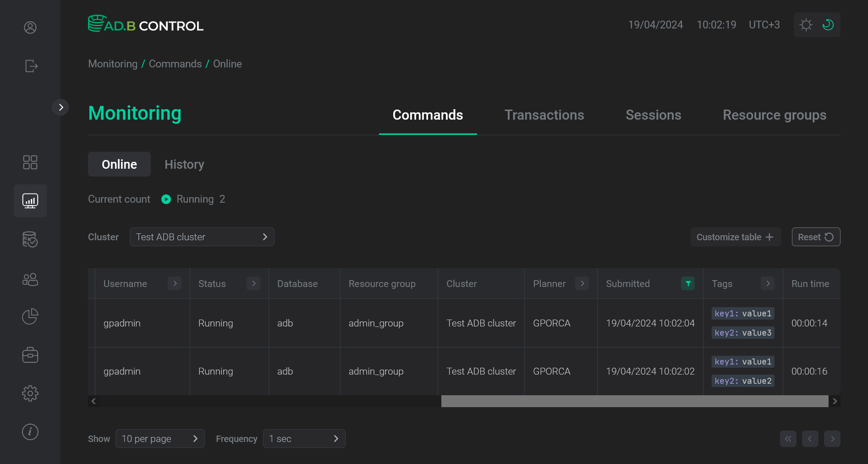Switch theme to light mode sun icon
This screenshot has height=464, width=868.
[806, 25]
